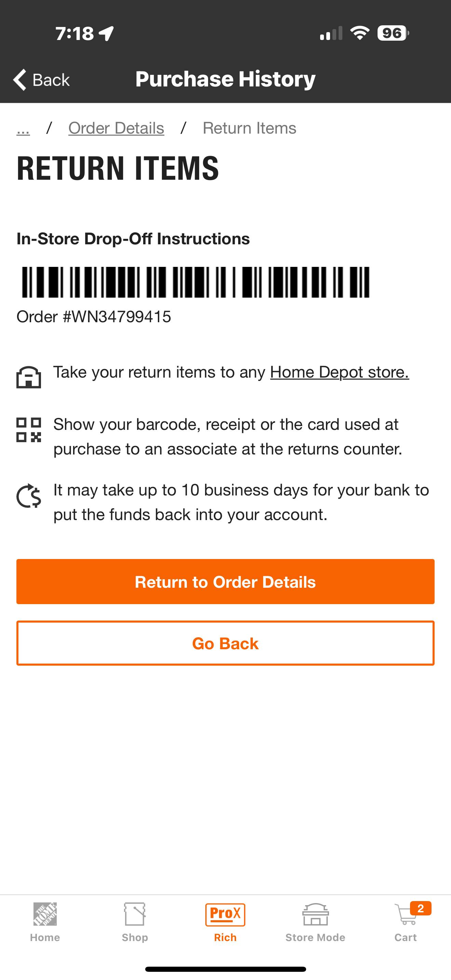Viewport: 451px width, 980px height.
Task: Open the Shop tab icon
Action: click(135, 914)
